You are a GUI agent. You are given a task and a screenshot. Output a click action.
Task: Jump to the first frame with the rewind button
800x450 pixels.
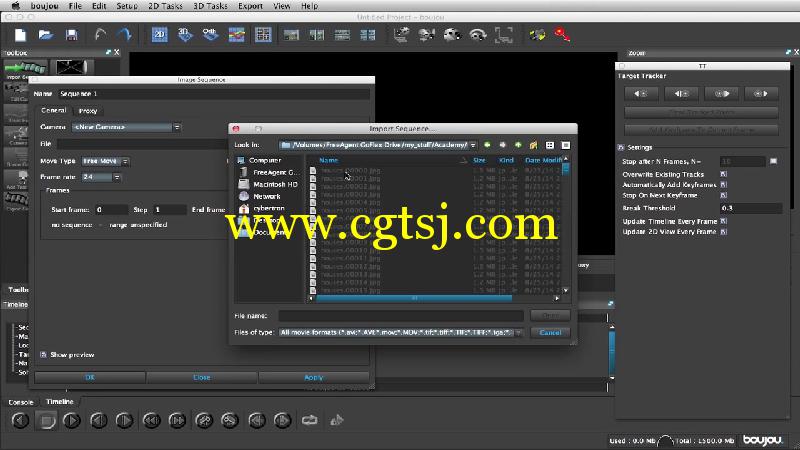point(151,420)
